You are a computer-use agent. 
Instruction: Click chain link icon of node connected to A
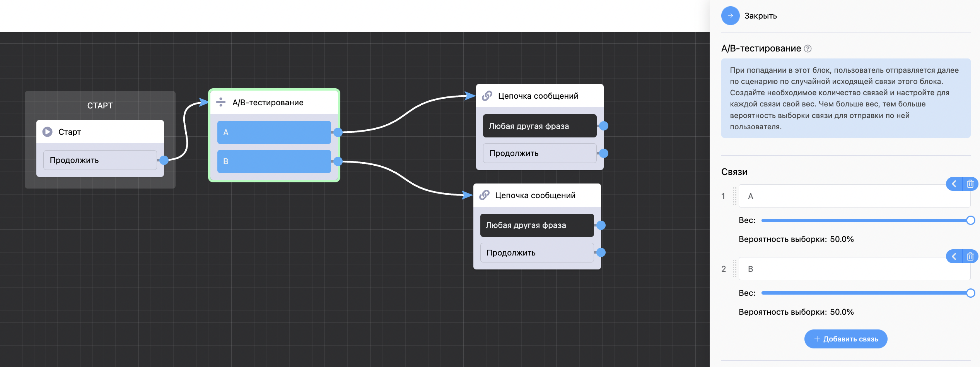(x=487, y=96)
